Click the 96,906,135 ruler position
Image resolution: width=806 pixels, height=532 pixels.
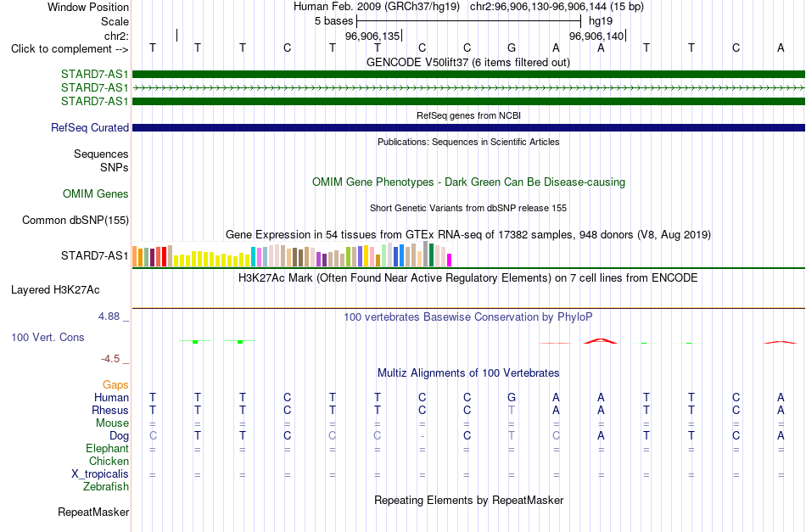[372, 36]
